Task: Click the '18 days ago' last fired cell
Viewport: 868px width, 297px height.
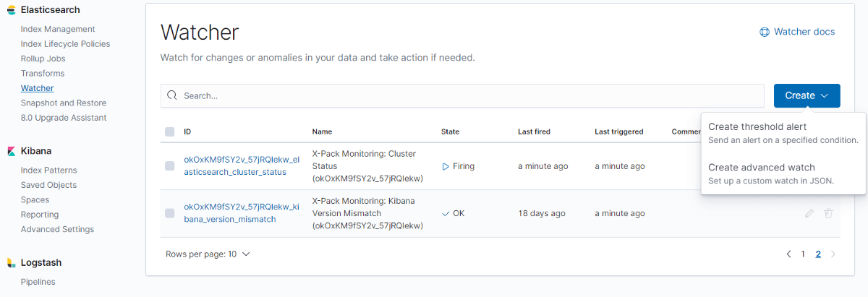Action: tap(542, 214)
